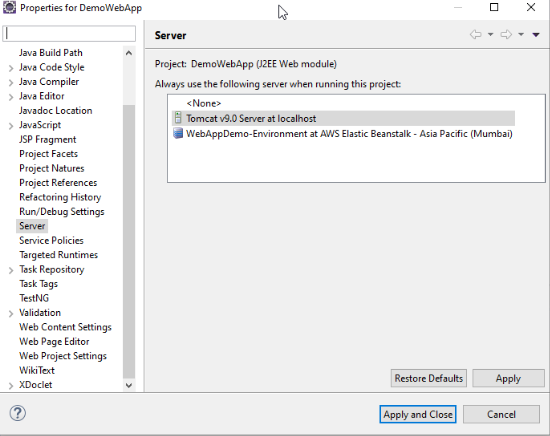
Task: Open the forward history dropdown arrow
Action: coord(521,34)
